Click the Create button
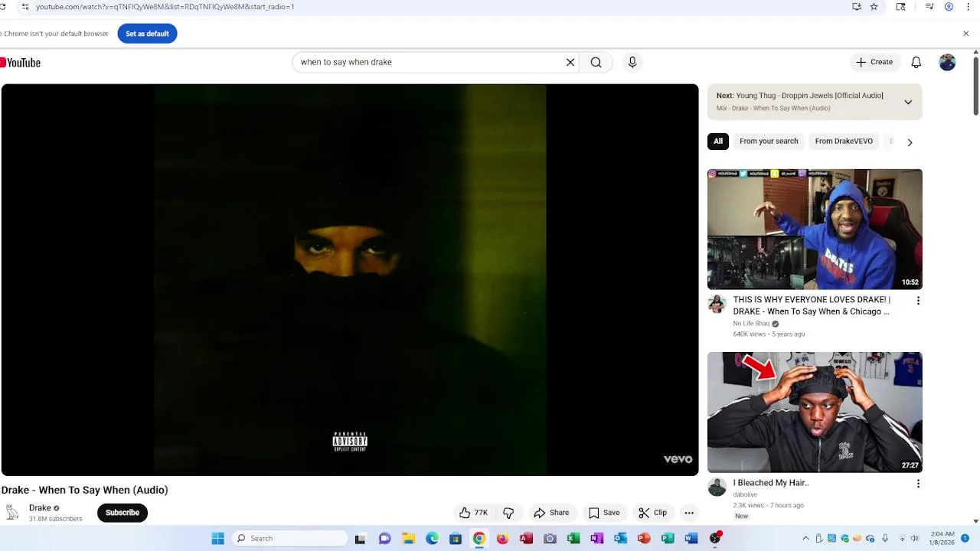This screenshot has height=551, width=980. click(874, 62)
